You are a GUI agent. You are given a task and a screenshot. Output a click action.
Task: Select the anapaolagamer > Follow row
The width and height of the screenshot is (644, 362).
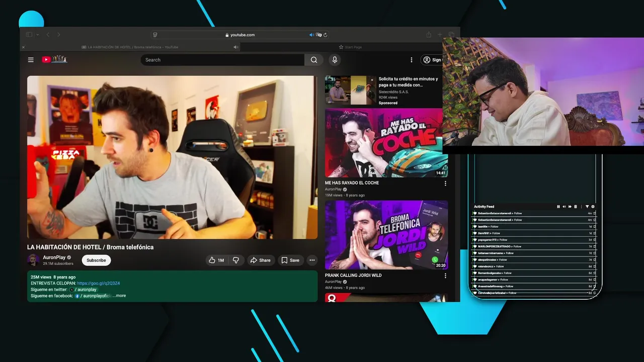tap(534, 280)
